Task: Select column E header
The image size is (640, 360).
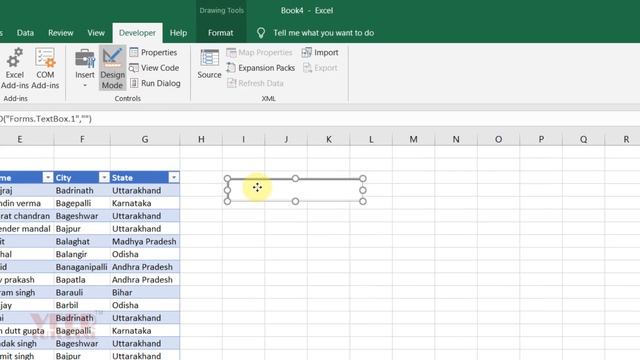Action: click(x=20, y=140)
